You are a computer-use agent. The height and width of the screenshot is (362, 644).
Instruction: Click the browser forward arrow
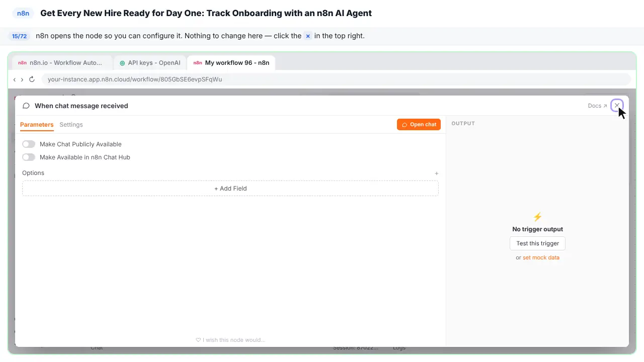tap(22, 79)
